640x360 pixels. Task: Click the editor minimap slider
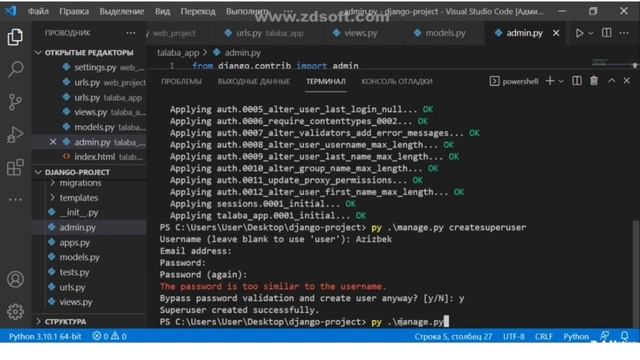tap(614, 64)
